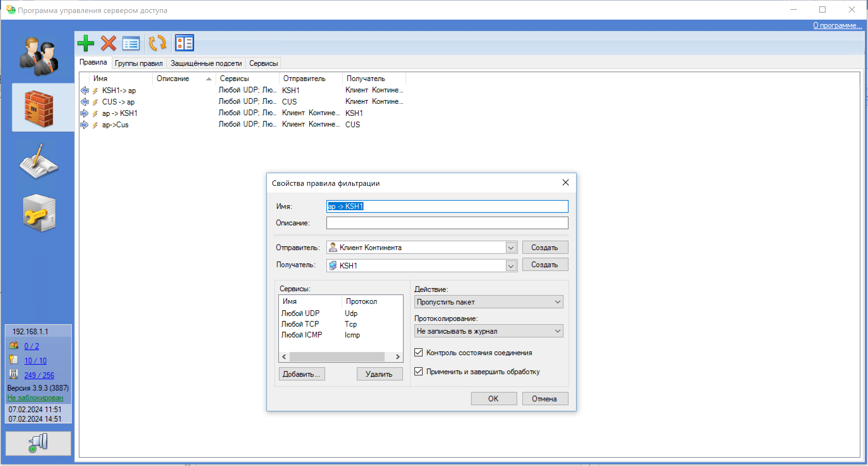Expand the 'Отправитель' dropdown
This screenshot has height=466, width=868.
(x=511, y=248)
